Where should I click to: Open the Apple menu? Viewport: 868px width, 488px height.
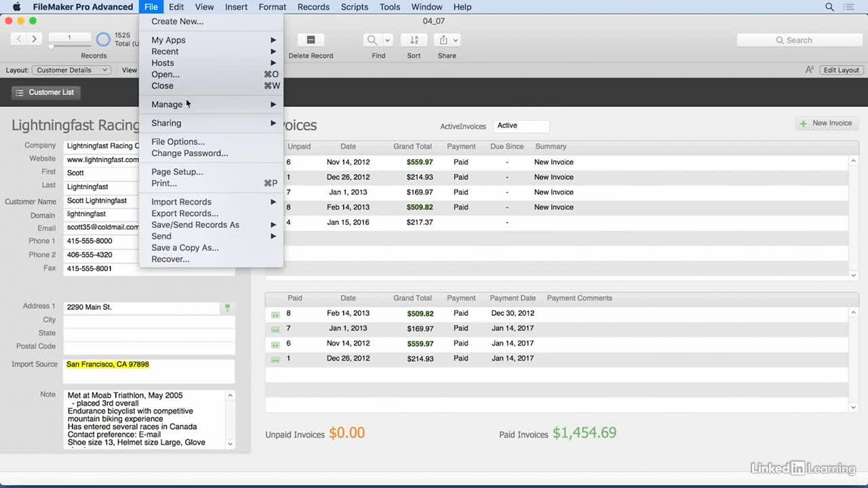coord(16,7)
